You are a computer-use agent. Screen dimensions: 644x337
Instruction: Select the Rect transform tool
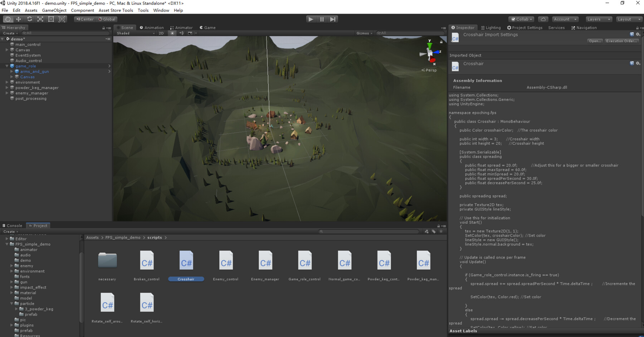pos(51,19)
